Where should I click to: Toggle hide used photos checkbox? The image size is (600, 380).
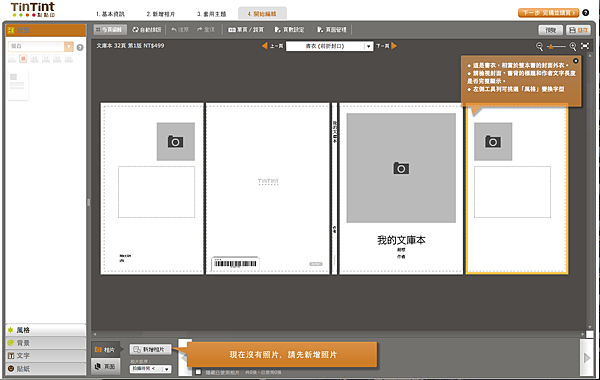coord(198,372)
